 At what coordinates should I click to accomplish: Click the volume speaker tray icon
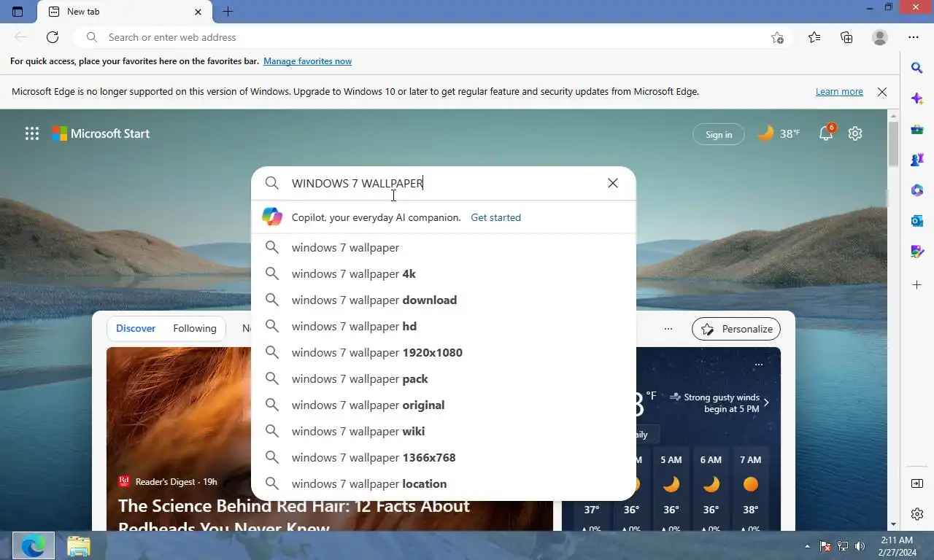point(860,545)
